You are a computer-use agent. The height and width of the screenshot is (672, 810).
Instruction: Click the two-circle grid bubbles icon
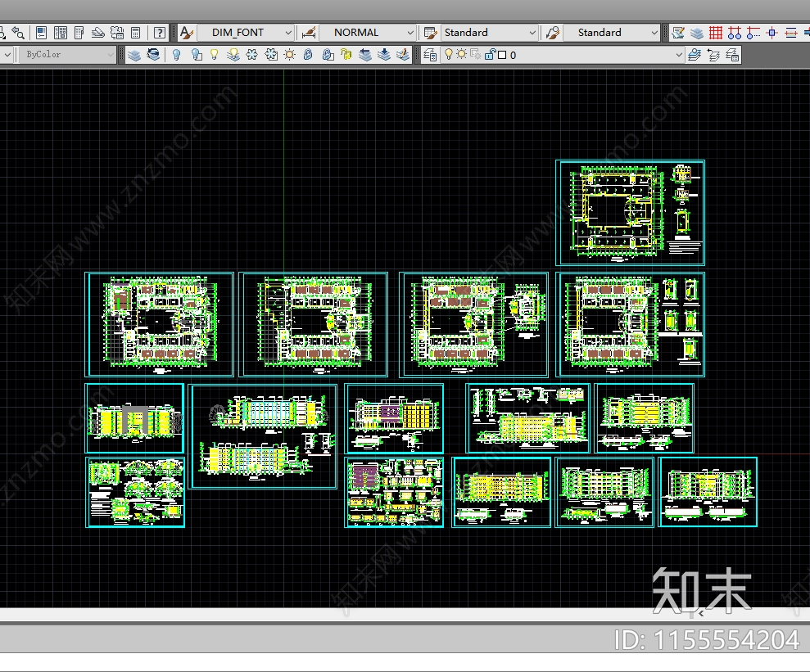(734, 33)
